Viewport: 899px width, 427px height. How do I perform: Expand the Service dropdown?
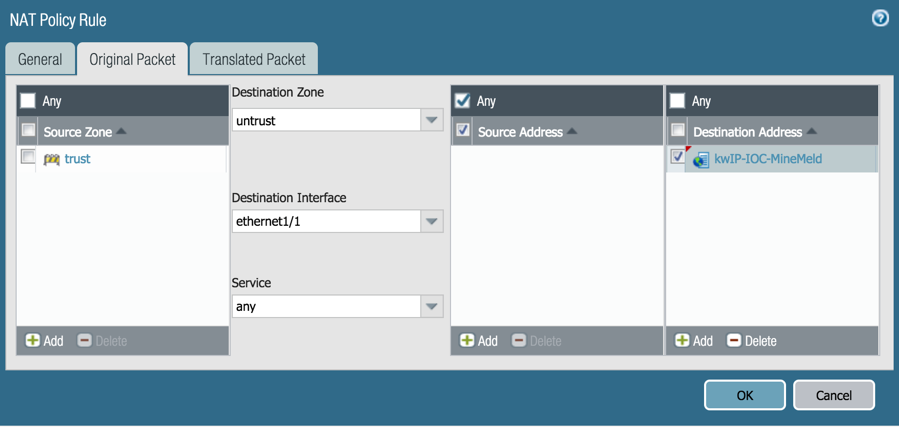click(432, 306)
